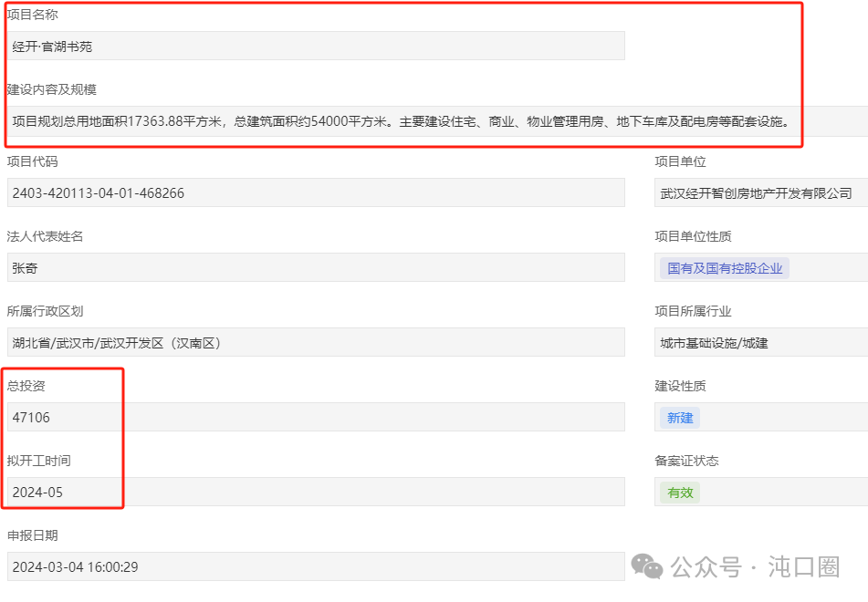868x602 pixels.
Task: Click the 项目名称 field showing 经开·官湖书苑
Action: click(x=316, y=47)
